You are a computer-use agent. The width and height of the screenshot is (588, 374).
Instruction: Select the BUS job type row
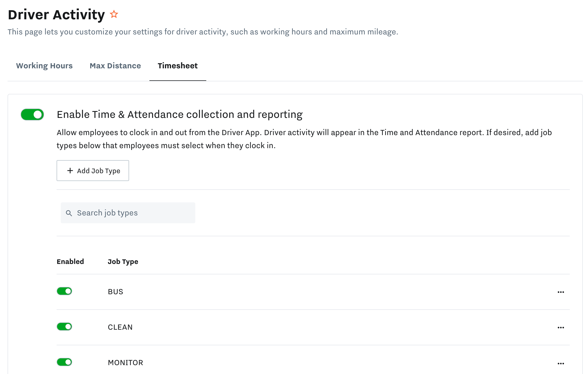tap(116, 292)
